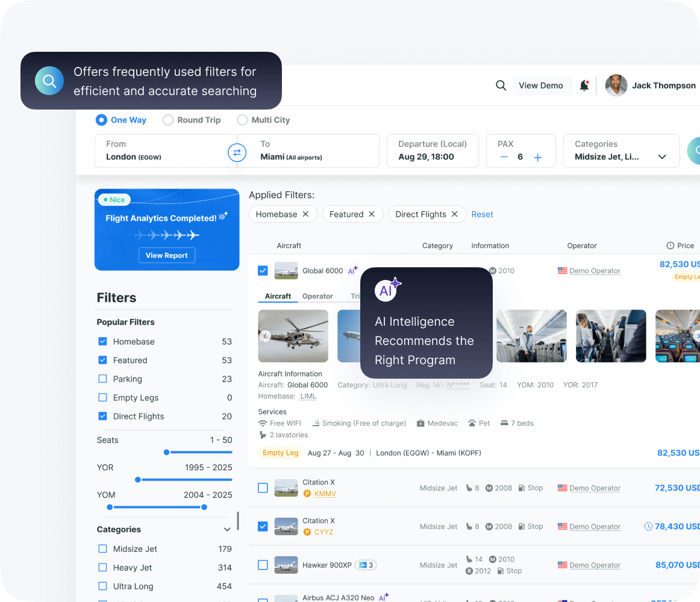The width and height of the screenshot is (700, 602).
Task: Remove the Direct Flights filter chip
Action: point(454,214)
